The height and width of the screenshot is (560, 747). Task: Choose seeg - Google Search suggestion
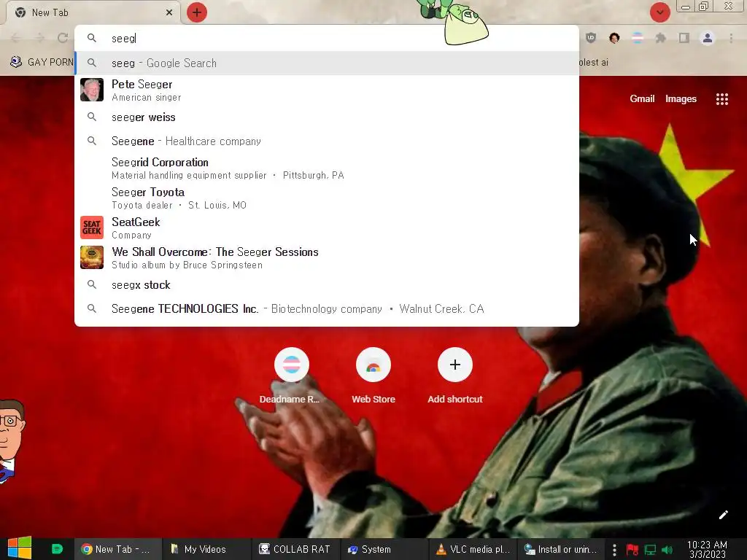pyautogui.click(x=327, y=63)
